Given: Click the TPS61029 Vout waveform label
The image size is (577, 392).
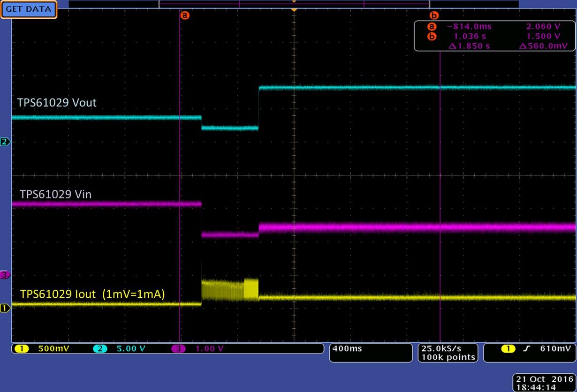Looking at the screenshot, I should (57, 103).
